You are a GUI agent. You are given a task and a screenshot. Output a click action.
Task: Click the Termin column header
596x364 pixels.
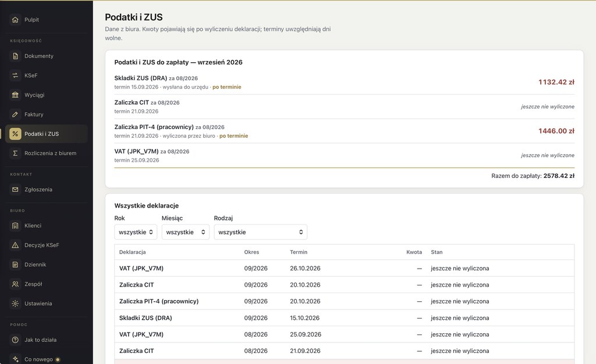pyautogui.click(x=299, y=252)
